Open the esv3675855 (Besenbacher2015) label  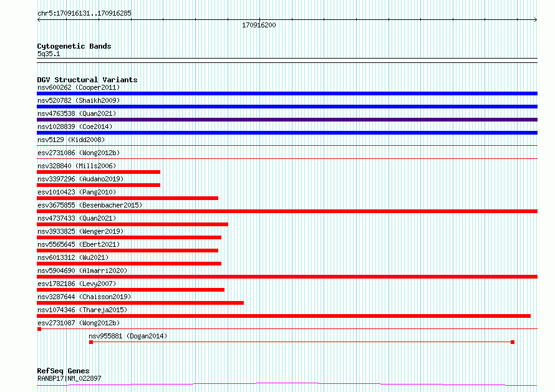click(90, 205)
